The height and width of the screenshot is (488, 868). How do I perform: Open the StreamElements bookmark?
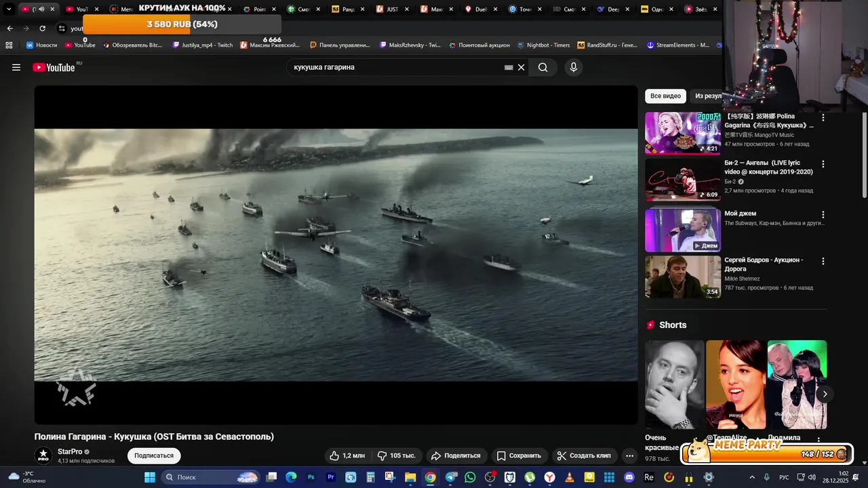[x=678, y=45]
